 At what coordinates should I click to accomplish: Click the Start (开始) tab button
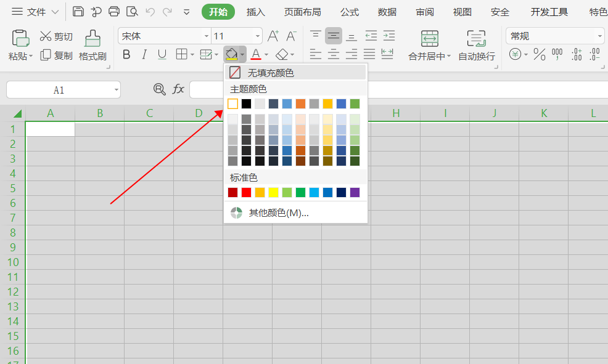coord(218,12)
